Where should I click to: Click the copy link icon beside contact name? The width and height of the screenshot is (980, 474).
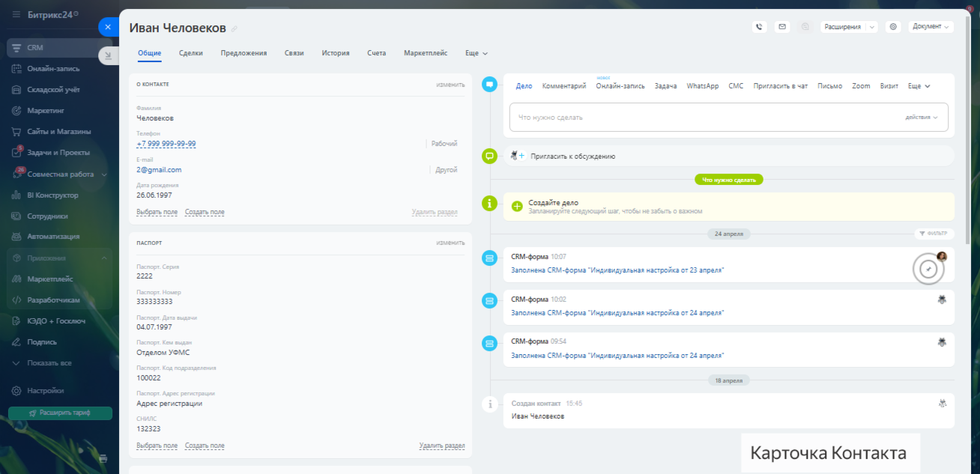[235, 29]
